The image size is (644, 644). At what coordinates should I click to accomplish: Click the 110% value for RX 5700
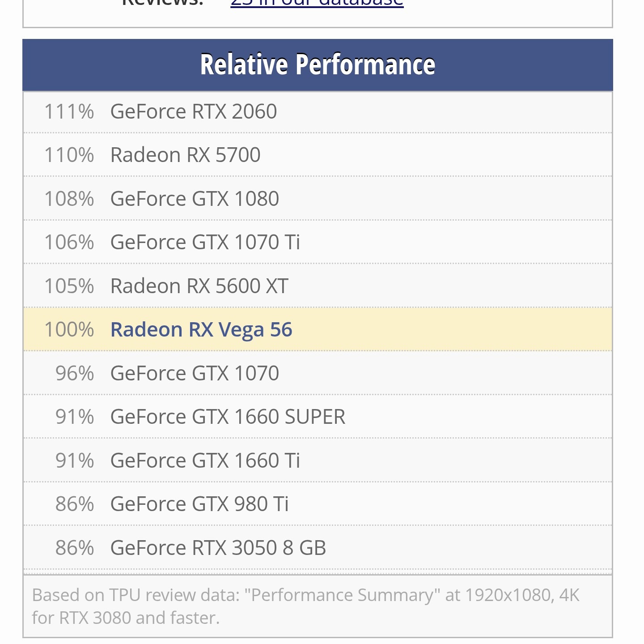69,155
